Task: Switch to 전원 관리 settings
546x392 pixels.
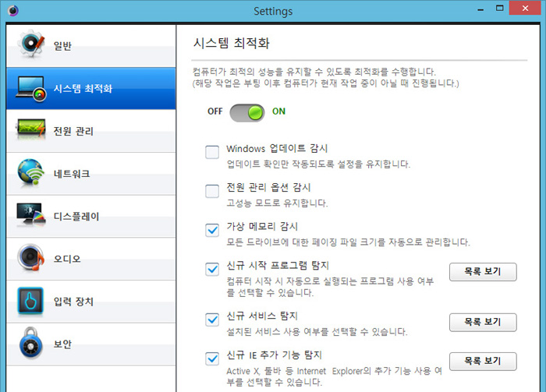Action: point(91,131)
